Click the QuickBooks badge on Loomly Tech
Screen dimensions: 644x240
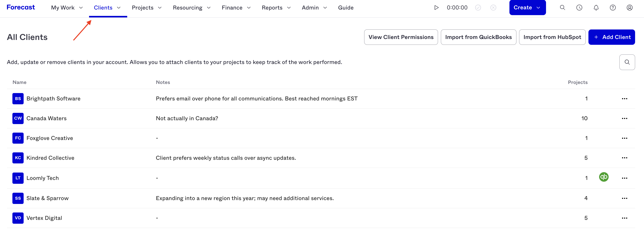[604, 177]
